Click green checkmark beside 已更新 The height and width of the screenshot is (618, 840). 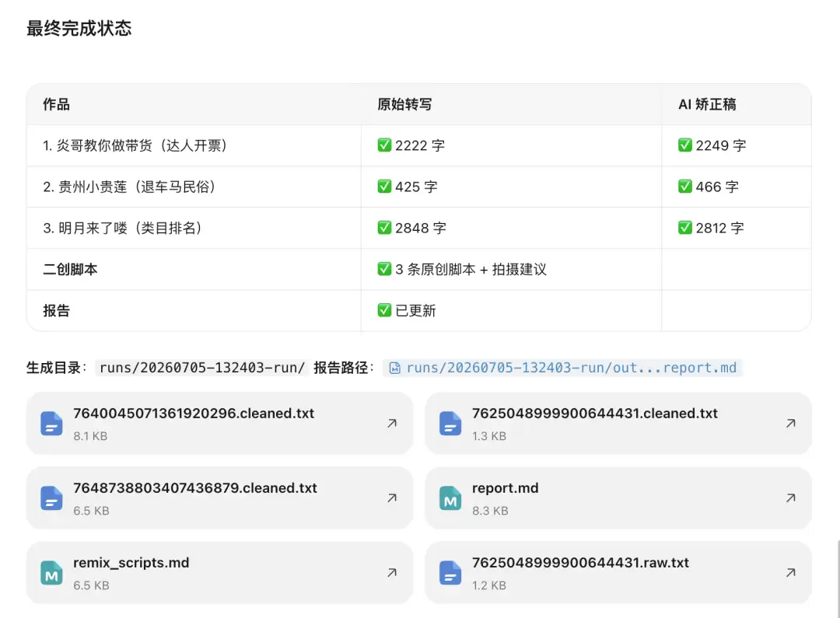(384, 310)
